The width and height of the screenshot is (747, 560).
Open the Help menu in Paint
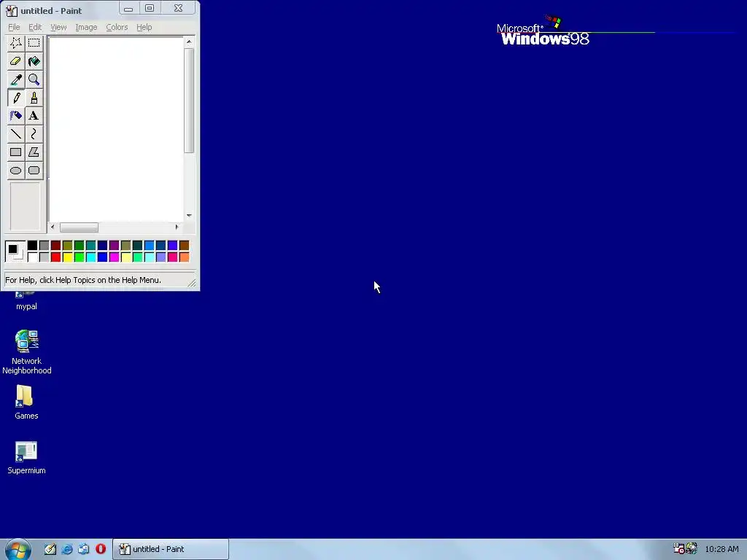coord(144,27)
